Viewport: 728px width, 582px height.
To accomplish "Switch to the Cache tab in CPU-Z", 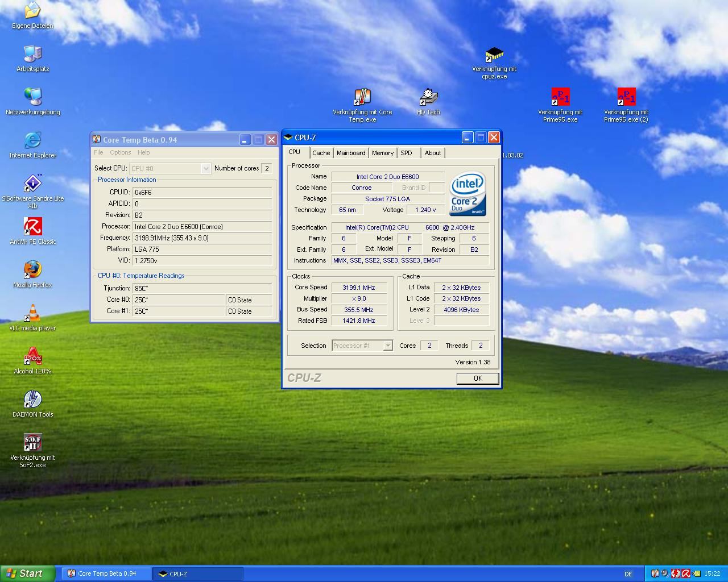I will (321, 153).
